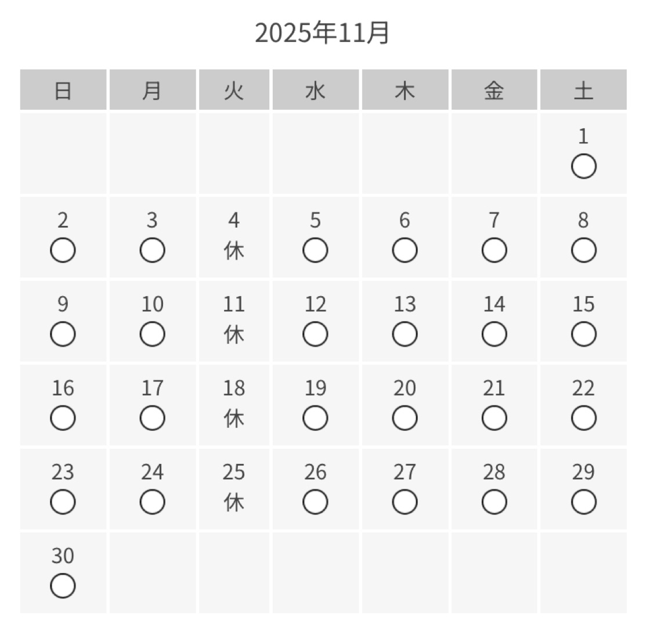Select the circle for November 30

tap(63, 586)
